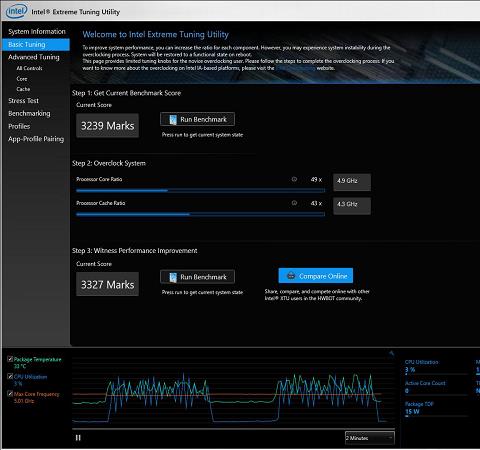Image resolution: width=480 pixels, height=450 pixels.
Task: Adjust the Processor Cache Ratio slider
Action: [x=200, y=214]
